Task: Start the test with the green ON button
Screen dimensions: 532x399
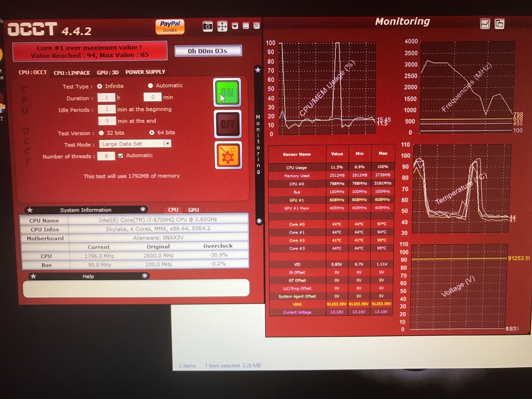Action: (227, 92)
